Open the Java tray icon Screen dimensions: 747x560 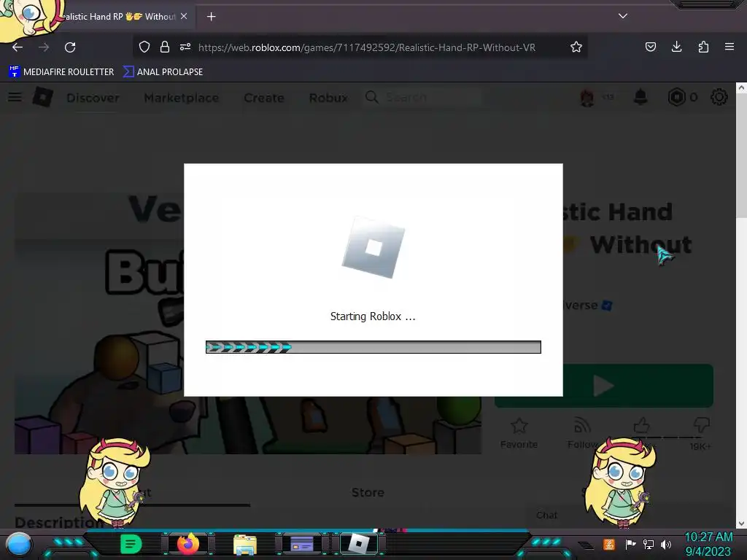click(x=609, y=544)
